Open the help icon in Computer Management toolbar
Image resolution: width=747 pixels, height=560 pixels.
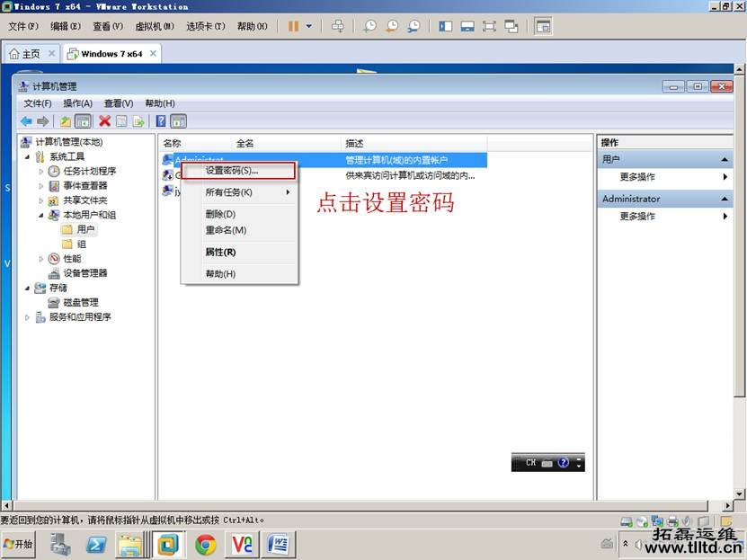pyautogui.click(x=159, y=120)
